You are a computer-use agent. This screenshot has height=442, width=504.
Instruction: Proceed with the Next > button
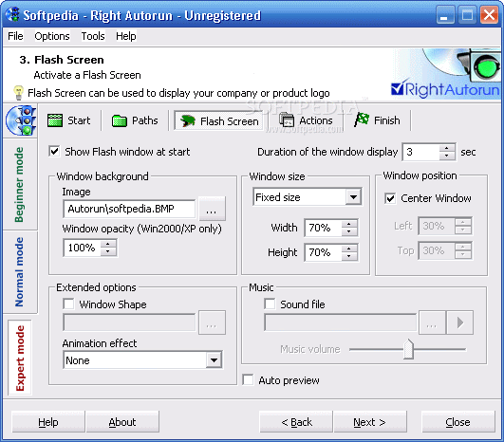(x=370, y=422)
